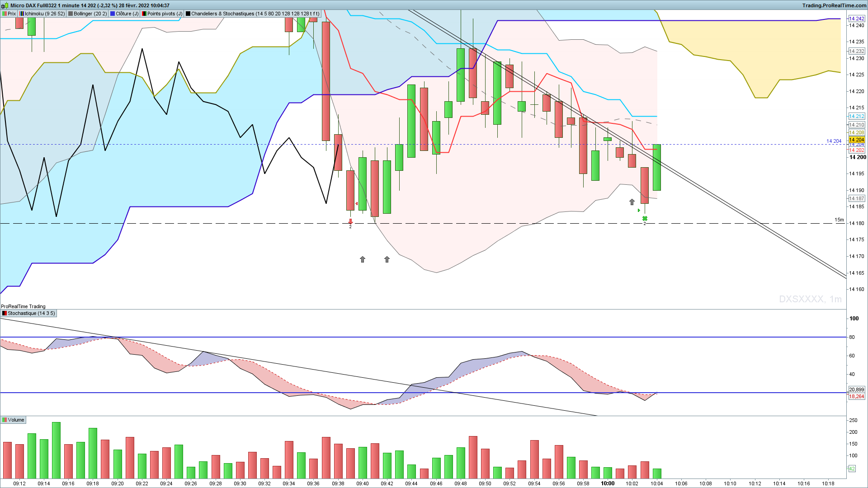Click the blue 14 204 line label
Image resolution: width=868 pixels, height=488 pixels.
(834, 141)
